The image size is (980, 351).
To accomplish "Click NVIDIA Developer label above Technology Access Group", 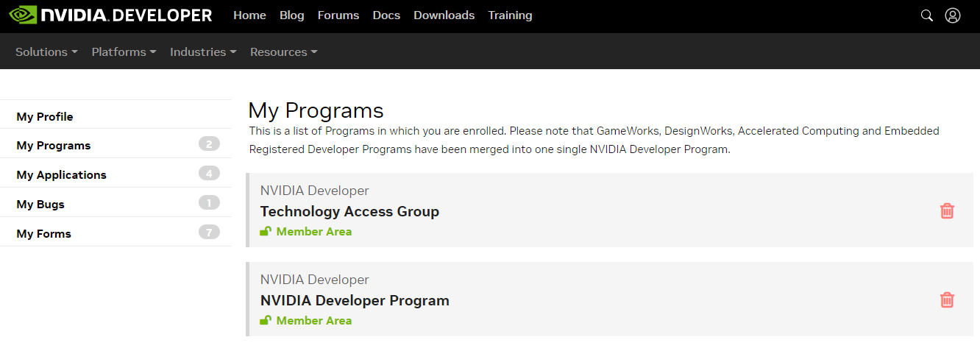I will click(314, 191).
